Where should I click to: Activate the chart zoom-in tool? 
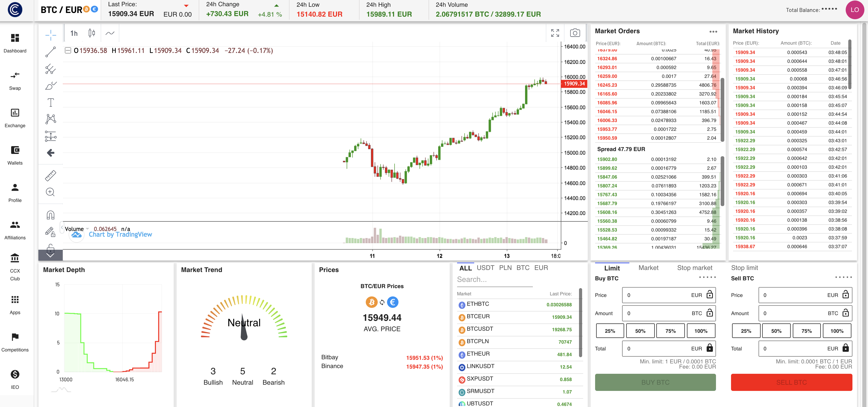click(50, 192)
